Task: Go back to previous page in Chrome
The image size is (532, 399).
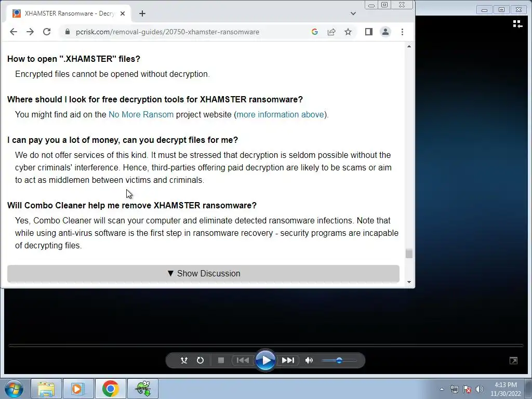Action: pyautogui.click(x=13, y=32)
